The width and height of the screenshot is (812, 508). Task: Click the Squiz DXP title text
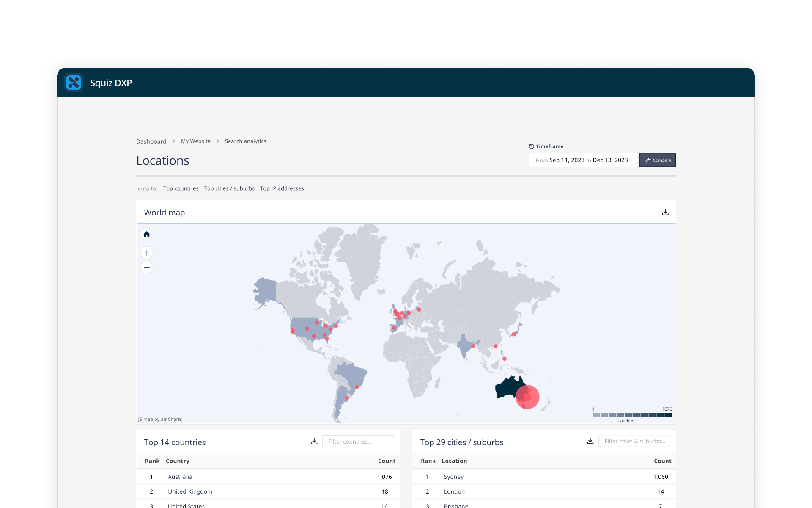click(111, 83)
